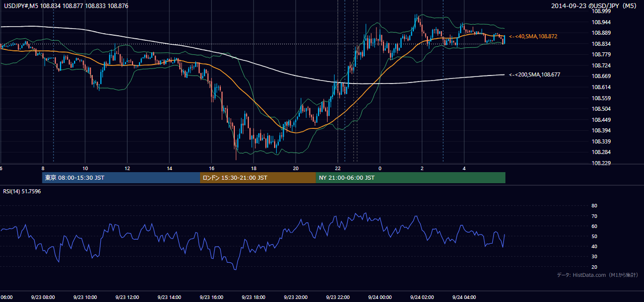Click the bottom time label 9/23 14:00

169,297
